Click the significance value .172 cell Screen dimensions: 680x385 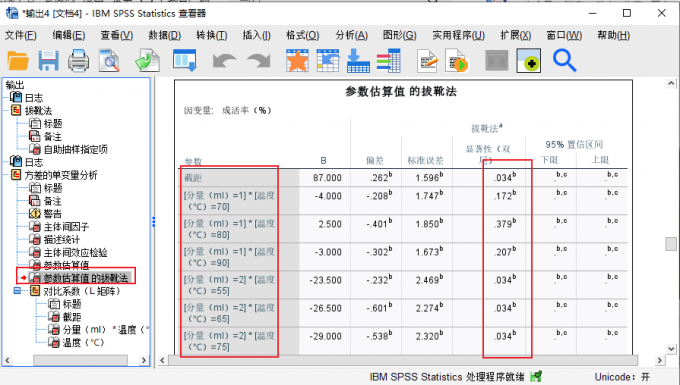coord(505,196)
